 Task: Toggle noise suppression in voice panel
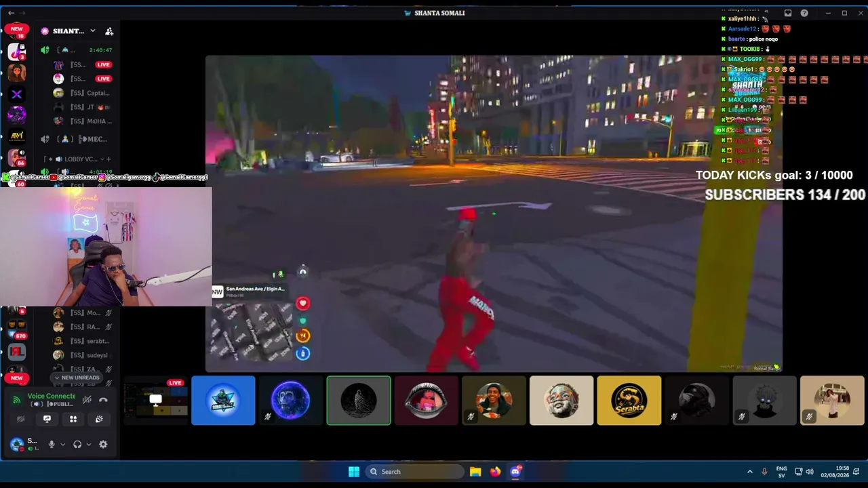(x=87, y=400)
